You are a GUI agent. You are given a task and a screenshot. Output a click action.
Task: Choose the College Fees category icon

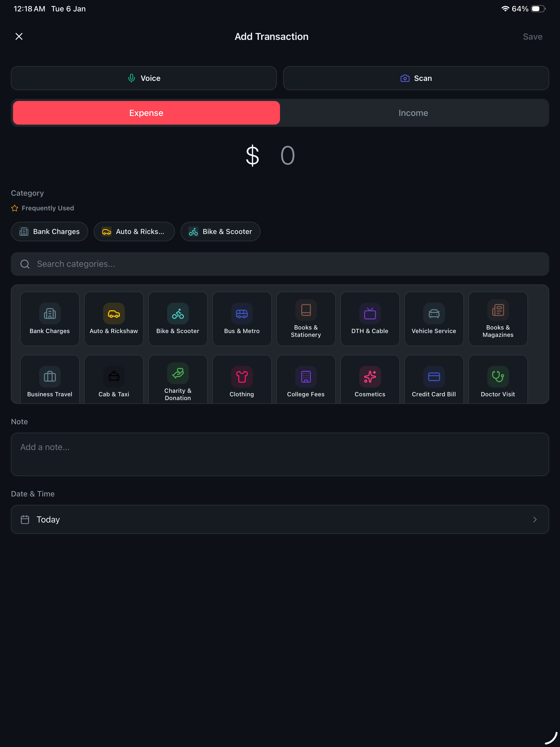pyautogui.click(x=306, y=376)
